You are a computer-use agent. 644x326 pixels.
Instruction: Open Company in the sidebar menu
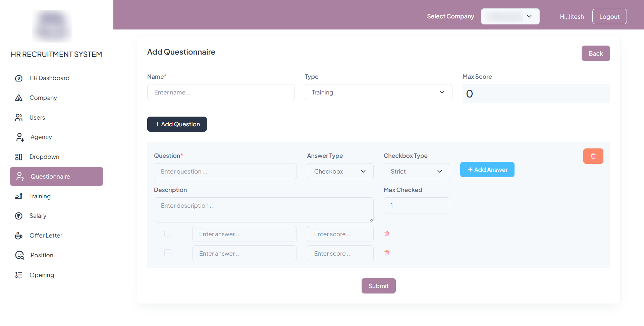[56, 98]
